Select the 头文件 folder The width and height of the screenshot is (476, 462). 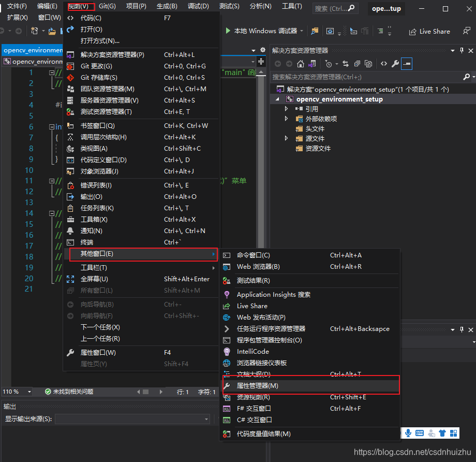315,128
